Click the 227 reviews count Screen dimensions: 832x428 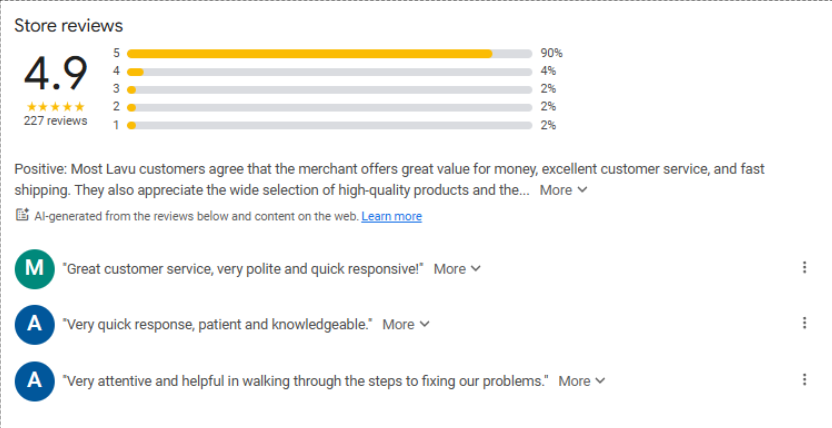click(55, 121)
